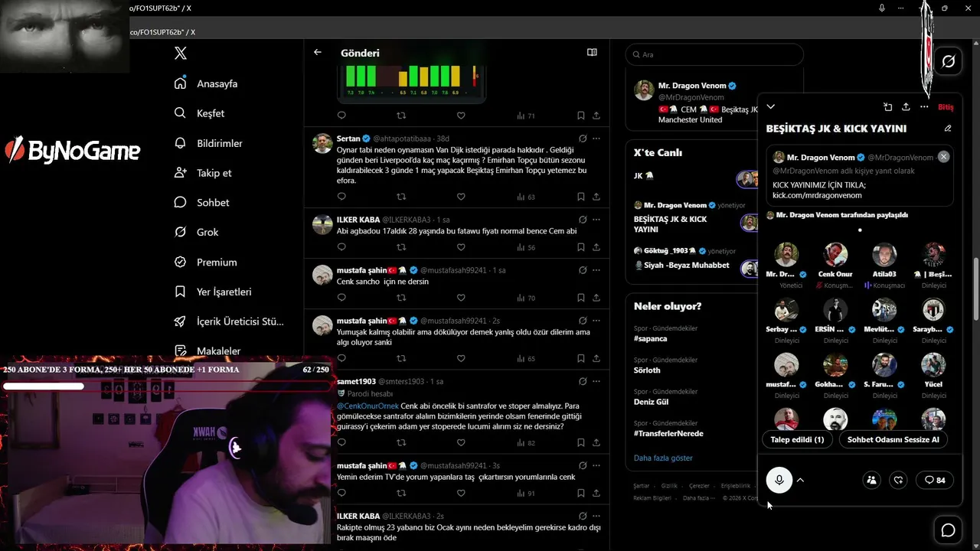Screen dimensions: 980x551
Task: Select Takip et in the sidebar
Action: pos(203,173)
